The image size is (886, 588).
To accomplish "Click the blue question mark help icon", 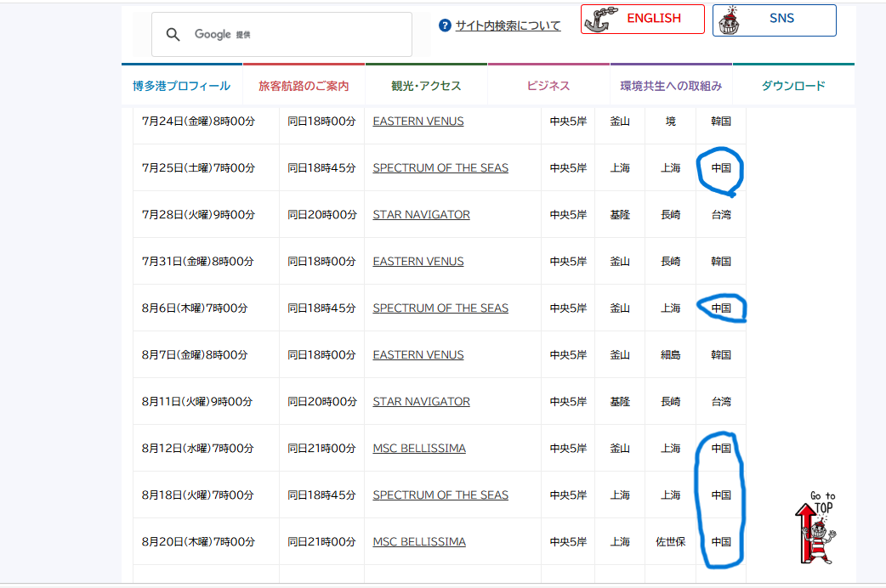I will point(445,25).
